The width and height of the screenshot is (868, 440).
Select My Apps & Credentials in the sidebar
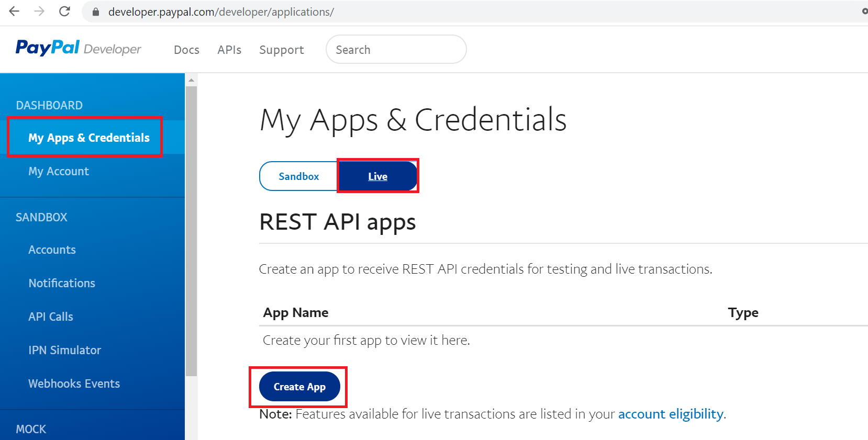[89, 138]
